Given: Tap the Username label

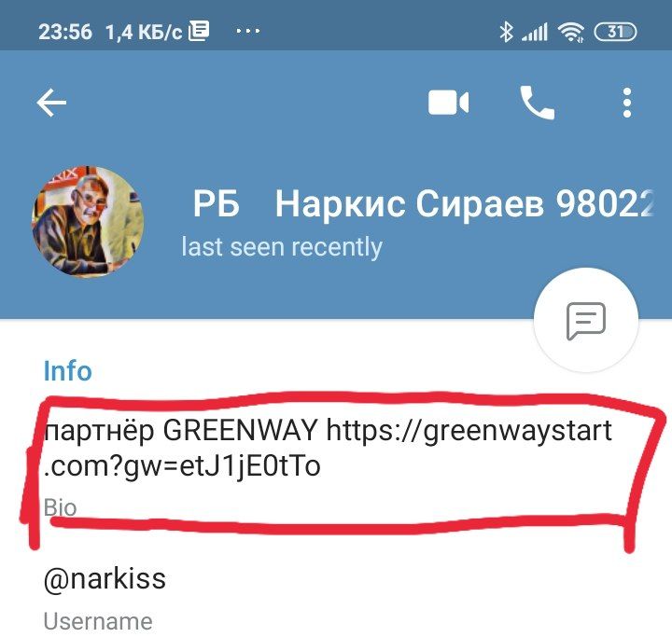Looking at the screenshot, I should (98, 621).
